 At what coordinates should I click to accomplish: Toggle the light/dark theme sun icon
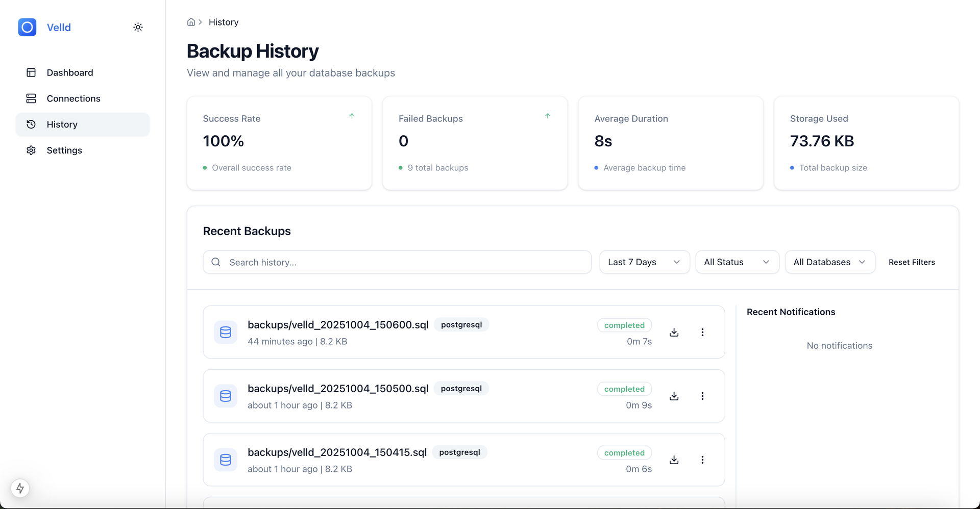pyautogui.click(x=138, y=28)
